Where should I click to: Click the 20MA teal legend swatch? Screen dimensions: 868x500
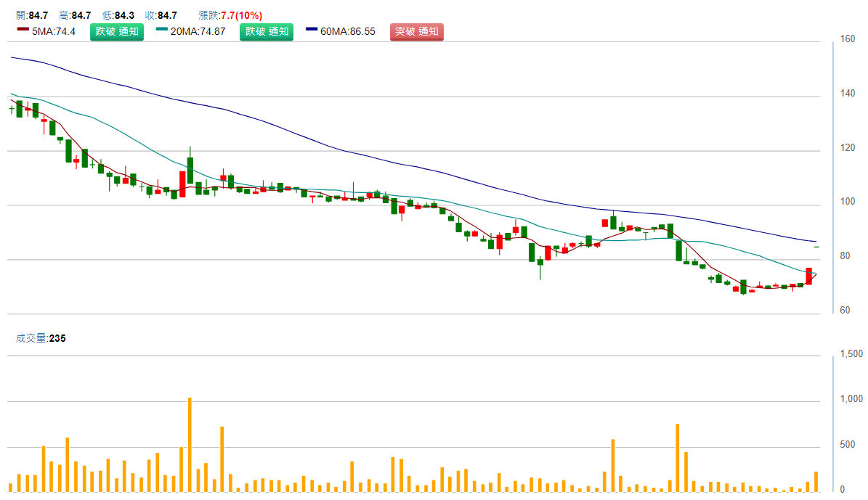pos(162,29)
